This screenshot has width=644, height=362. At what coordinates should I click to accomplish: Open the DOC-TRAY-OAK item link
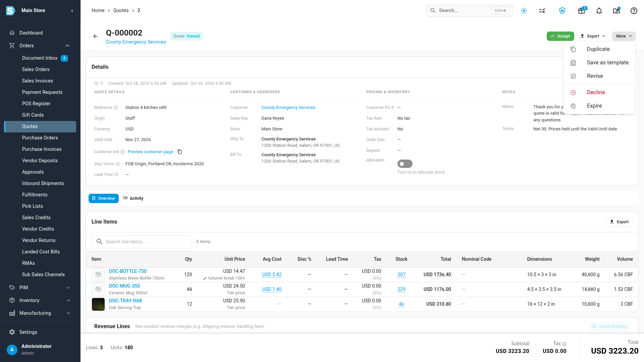[x=125, y=301]
